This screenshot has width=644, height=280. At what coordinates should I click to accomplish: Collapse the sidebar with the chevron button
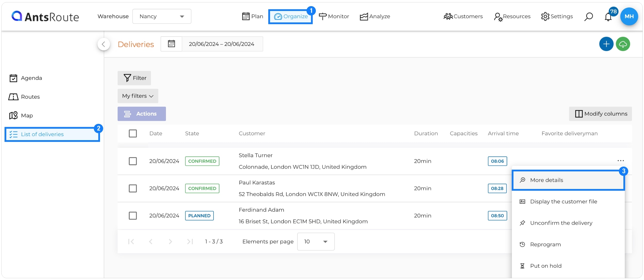coord(104,44)
